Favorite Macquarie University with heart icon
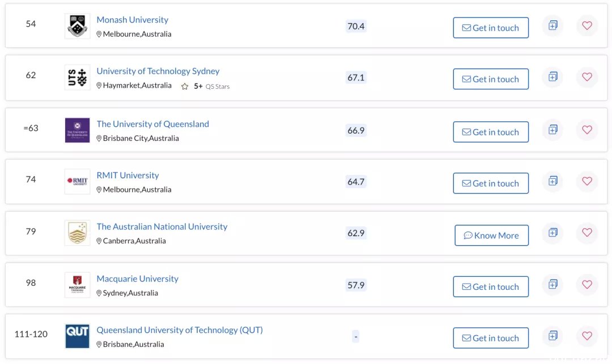Viewport: 612px width, 364px height. coord(587,285)
